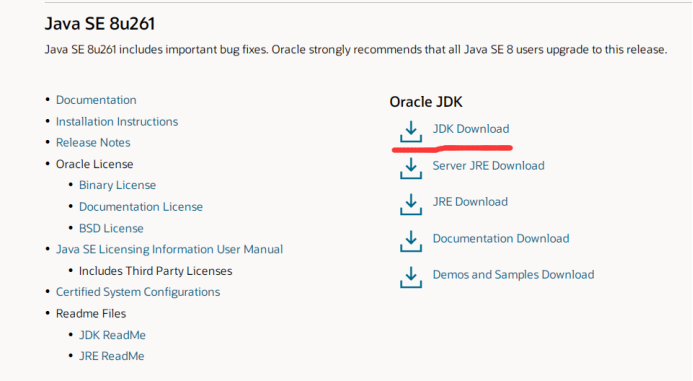Screen dimensions: 693x381
Task: Open the Documentation link in the list
Action: (x=96, y=100)
